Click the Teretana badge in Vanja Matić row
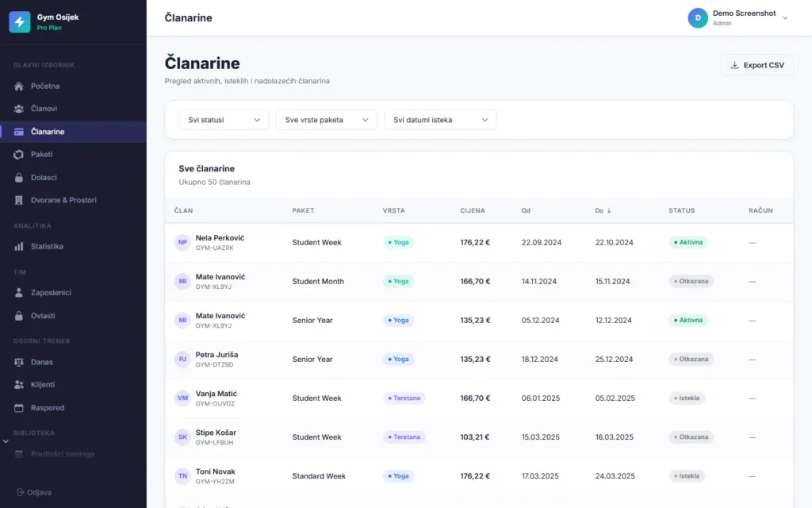This screenshot has height=508, width=812. click(404, 398)
